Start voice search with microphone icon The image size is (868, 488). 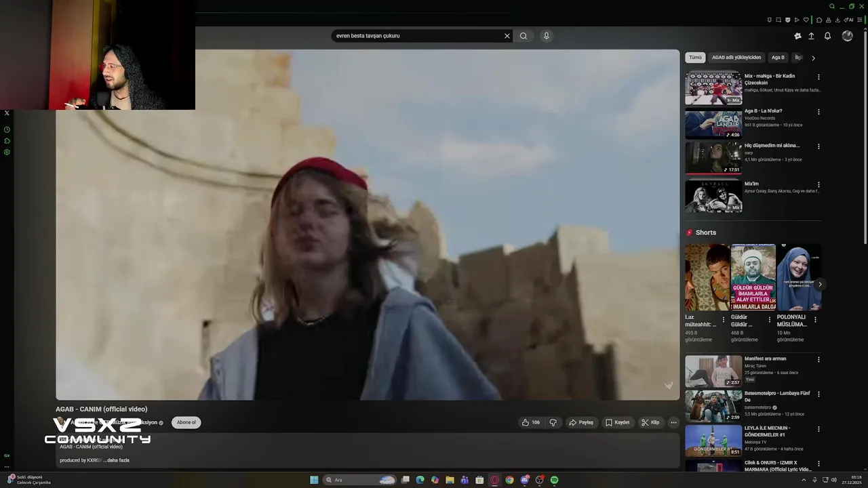547,36
